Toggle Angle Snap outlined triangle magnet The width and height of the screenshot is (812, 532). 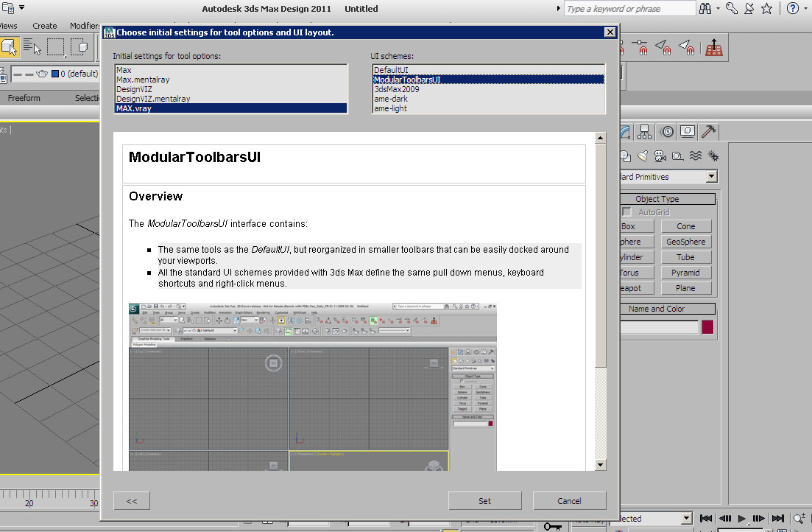[x=663, y=47]
